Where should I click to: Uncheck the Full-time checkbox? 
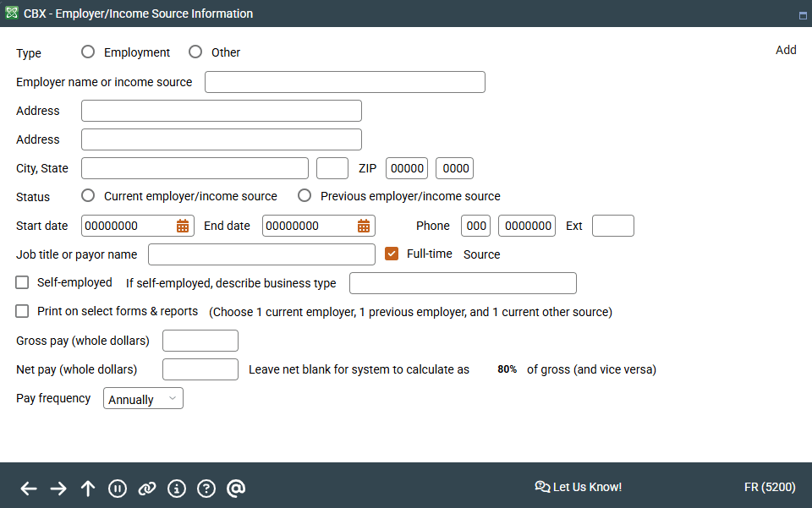coord(392,253)
